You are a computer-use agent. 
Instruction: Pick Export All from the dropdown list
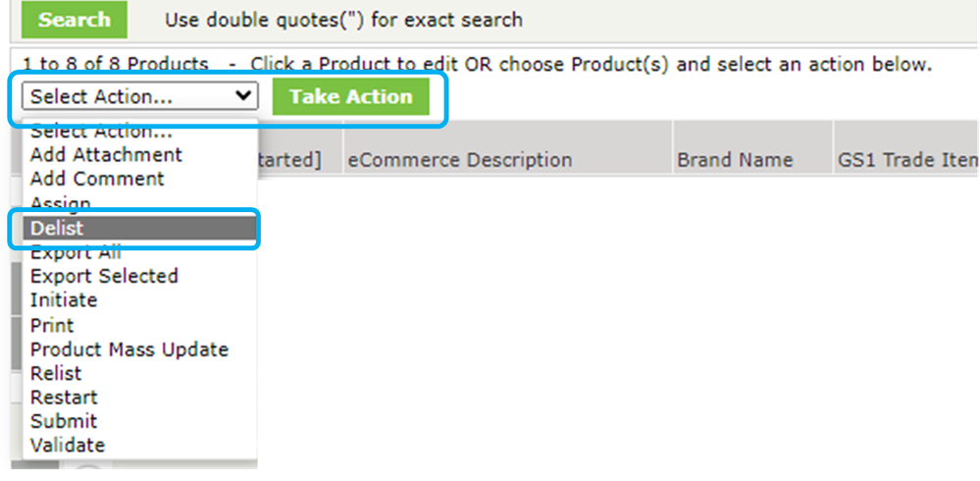[76, 252]
